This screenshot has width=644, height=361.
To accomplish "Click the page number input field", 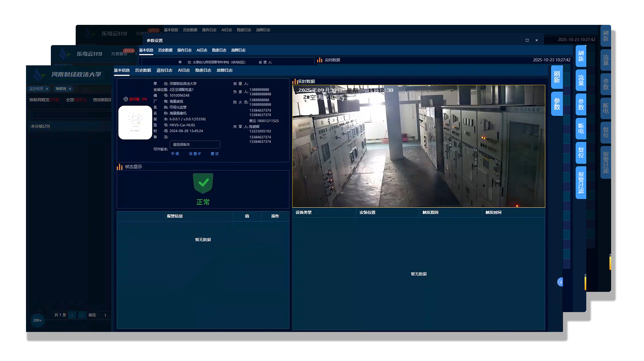I will (x=105, y=315).
